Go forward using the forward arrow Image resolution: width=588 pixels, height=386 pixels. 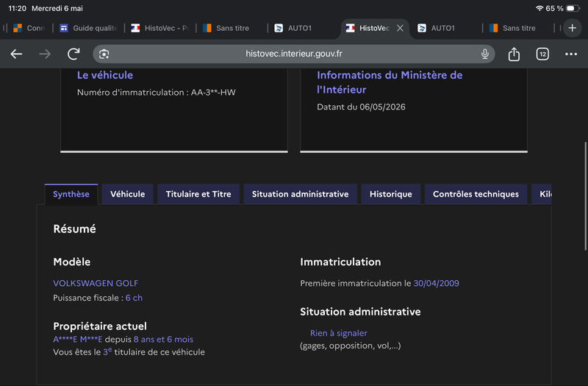[x=45, y=54]
